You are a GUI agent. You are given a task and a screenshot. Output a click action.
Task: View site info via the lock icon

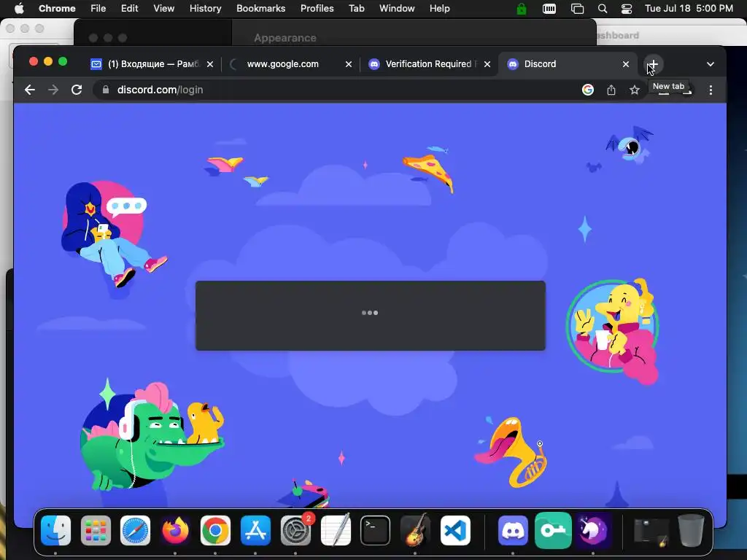pos(106,90)
